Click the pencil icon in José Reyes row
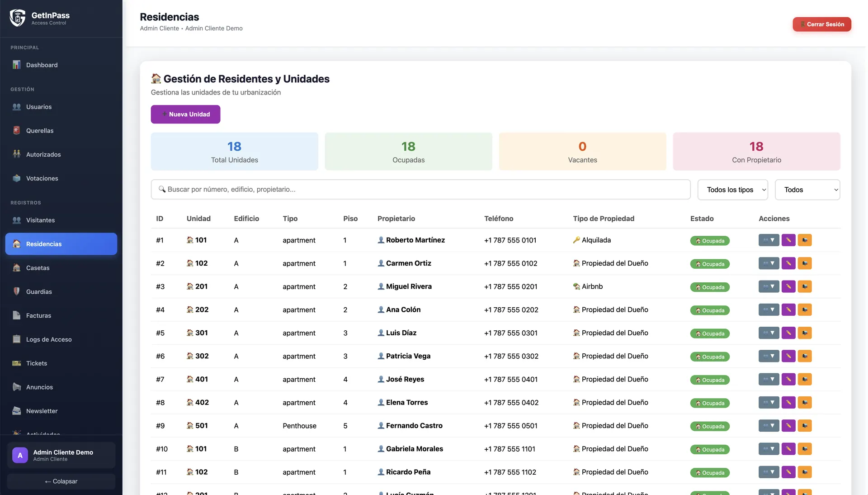 pyautogui.click(x=788, y=379)
